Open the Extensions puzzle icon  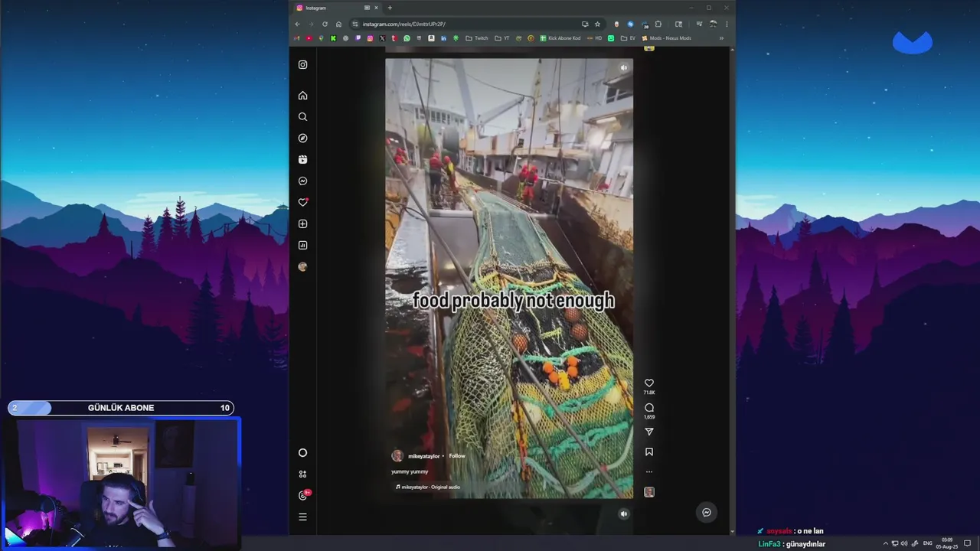tap(658, 24)
